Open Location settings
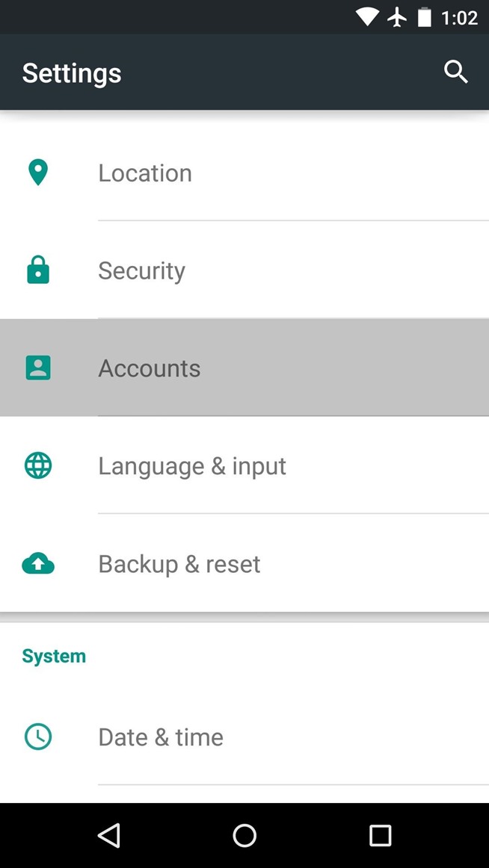 [145, 173]
